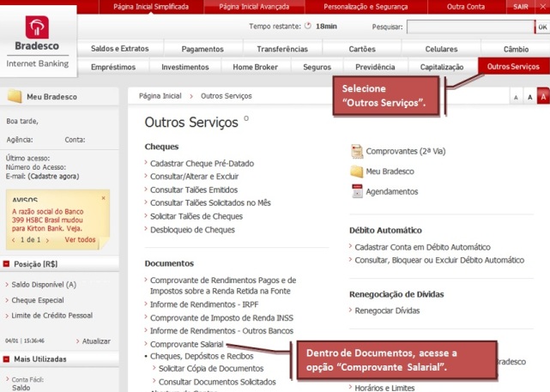Click SAIR to log out

click(521, 7)
